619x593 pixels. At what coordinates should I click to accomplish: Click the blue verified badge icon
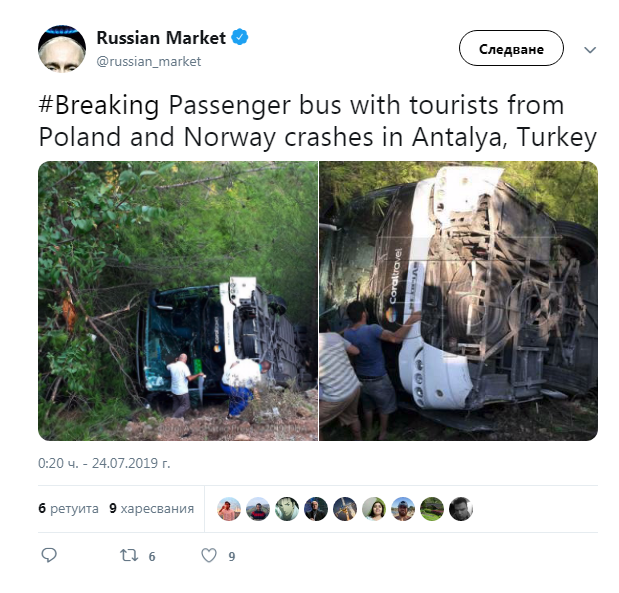click(x=240, y=38)
